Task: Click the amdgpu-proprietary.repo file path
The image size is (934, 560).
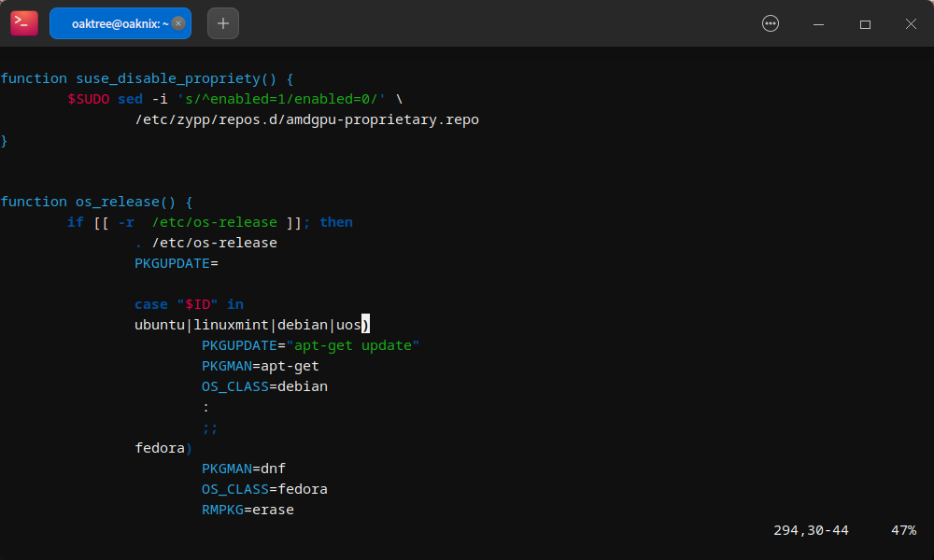Action: [x=306, y=119]
